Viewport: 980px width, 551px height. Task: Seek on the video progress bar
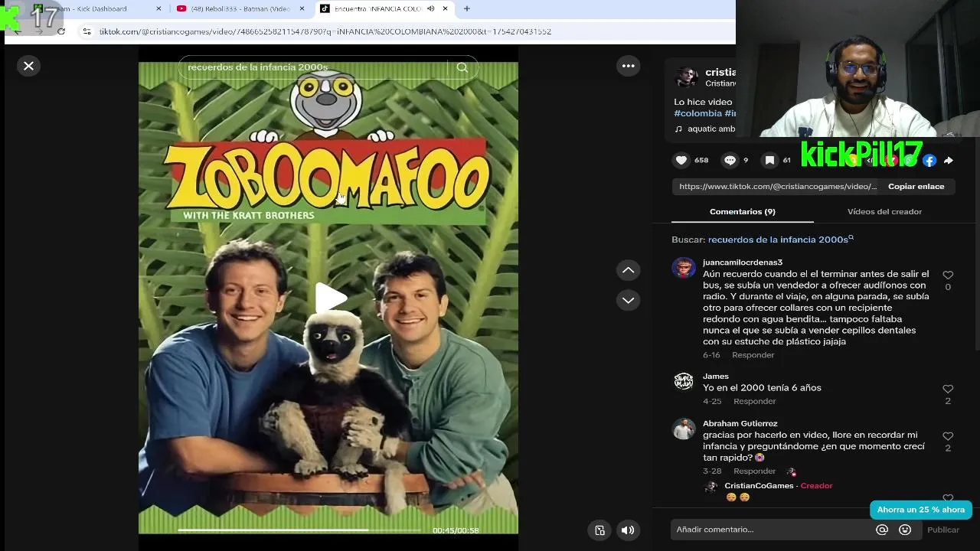click(x=299, y=530)
